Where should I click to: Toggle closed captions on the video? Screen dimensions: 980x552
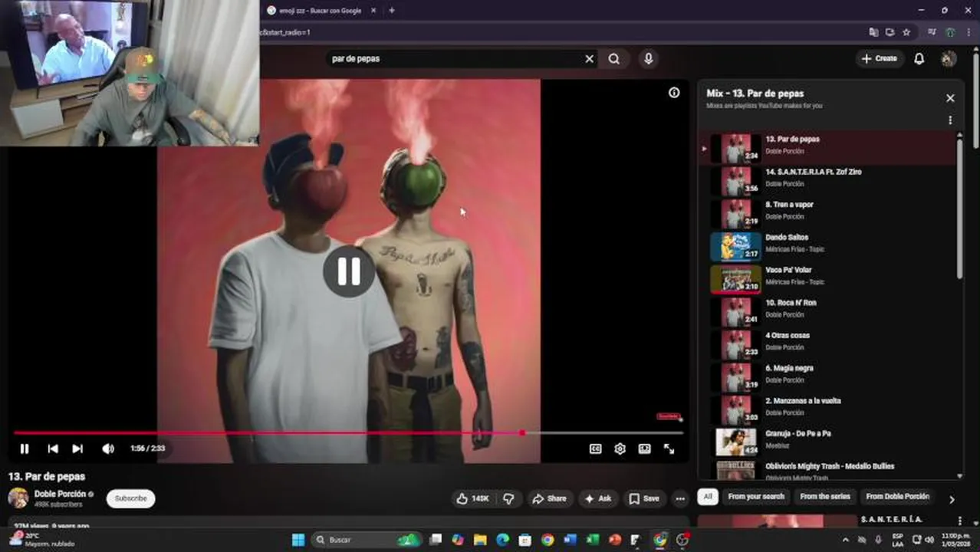coord(595,449)
